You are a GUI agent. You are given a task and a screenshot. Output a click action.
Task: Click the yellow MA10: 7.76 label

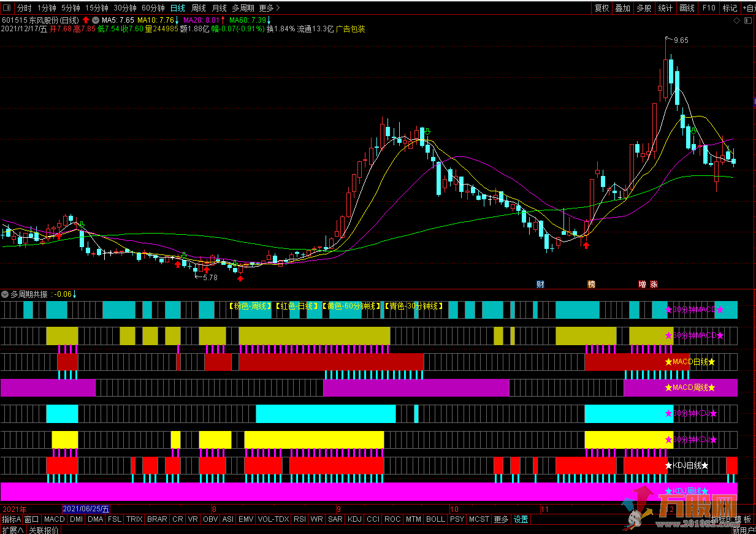[x=156, y=20]
